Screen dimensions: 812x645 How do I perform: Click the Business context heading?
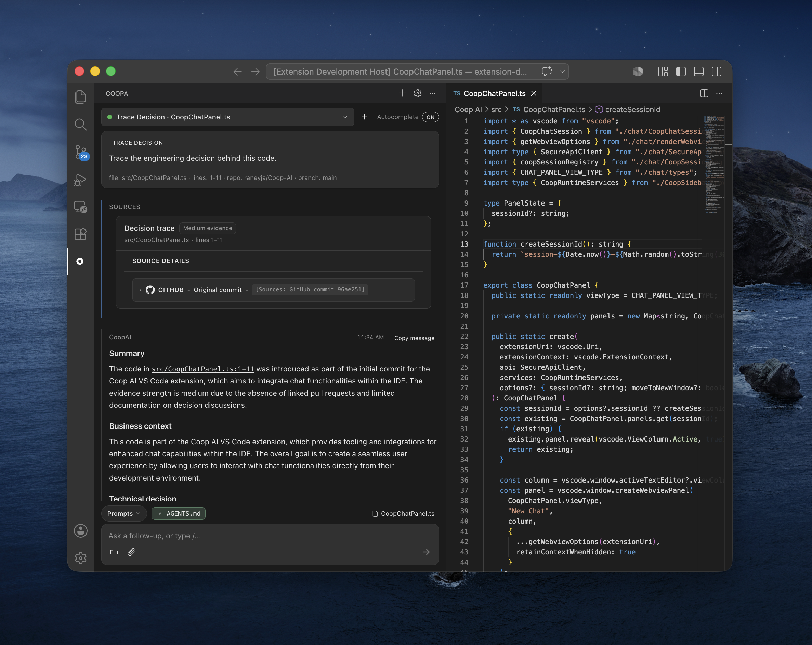point(140,426)
